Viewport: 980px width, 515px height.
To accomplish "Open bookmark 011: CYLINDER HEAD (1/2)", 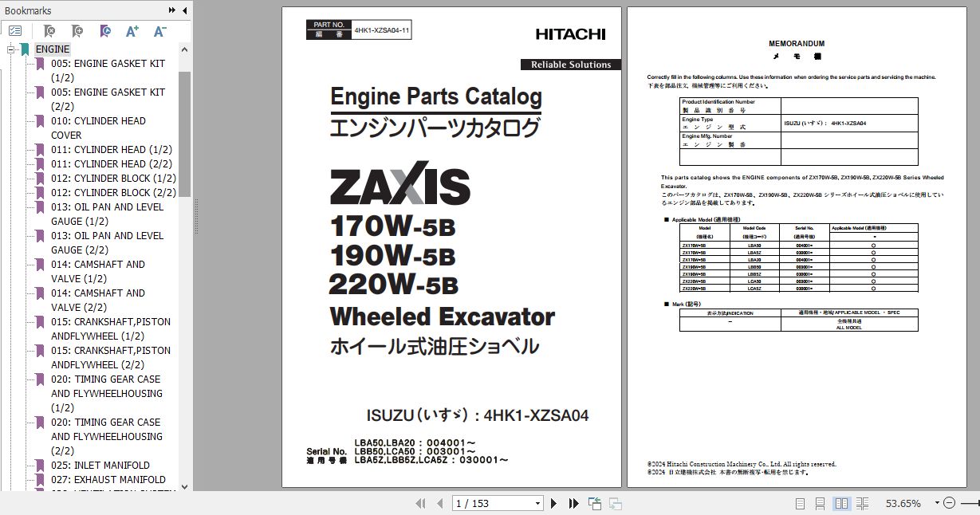I will pos(112,150).
